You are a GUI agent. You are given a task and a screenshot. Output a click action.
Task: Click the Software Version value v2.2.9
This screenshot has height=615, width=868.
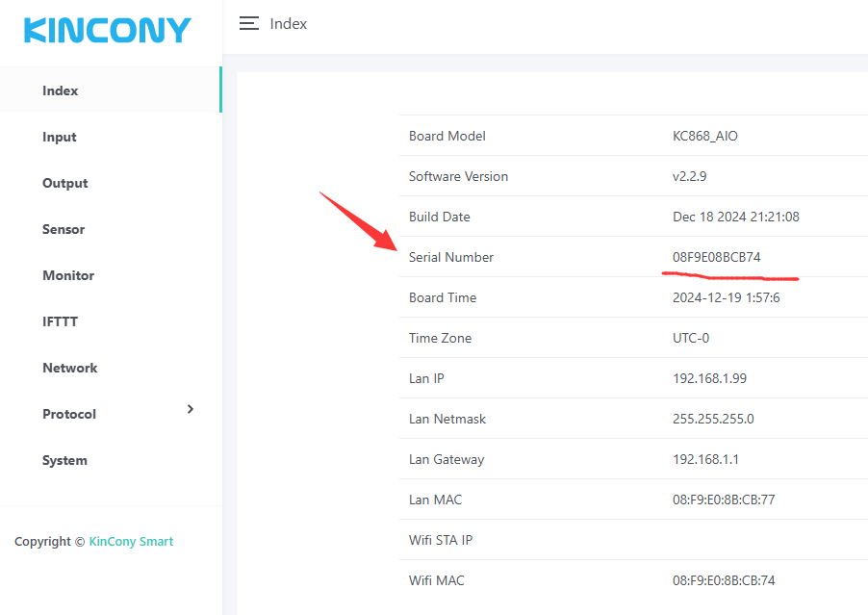[x=690, y=176]
